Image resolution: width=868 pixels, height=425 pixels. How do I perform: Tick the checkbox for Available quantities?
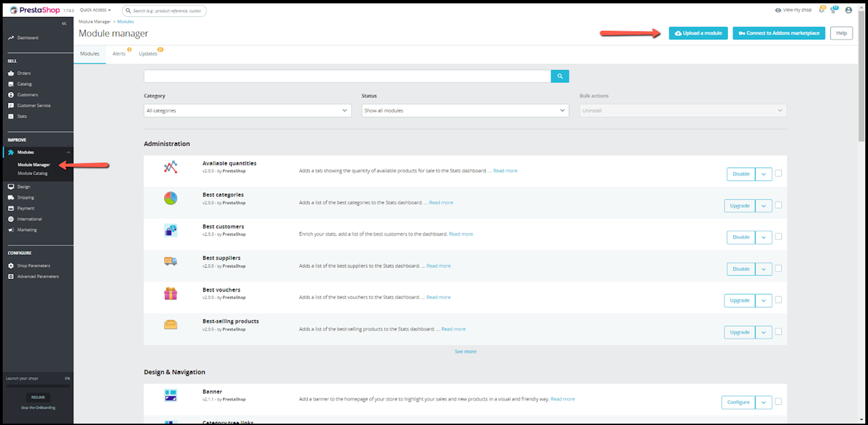(778, 173)
